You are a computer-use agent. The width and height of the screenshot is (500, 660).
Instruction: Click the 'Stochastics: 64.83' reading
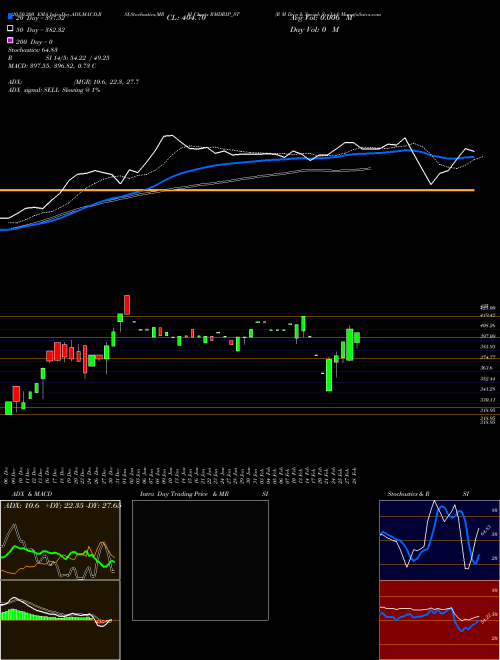click(32, 50)
